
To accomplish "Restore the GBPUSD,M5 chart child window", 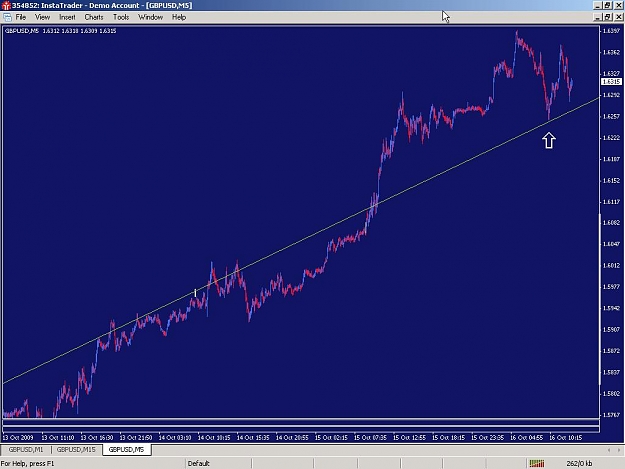I will tap(607, 17).
